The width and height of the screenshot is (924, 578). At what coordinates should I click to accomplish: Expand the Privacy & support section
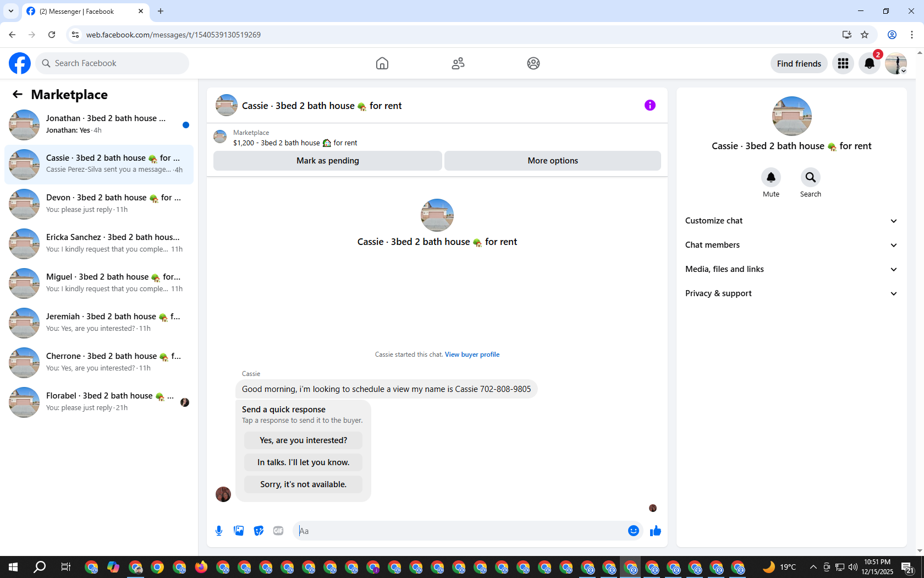(x=791, y=293)
